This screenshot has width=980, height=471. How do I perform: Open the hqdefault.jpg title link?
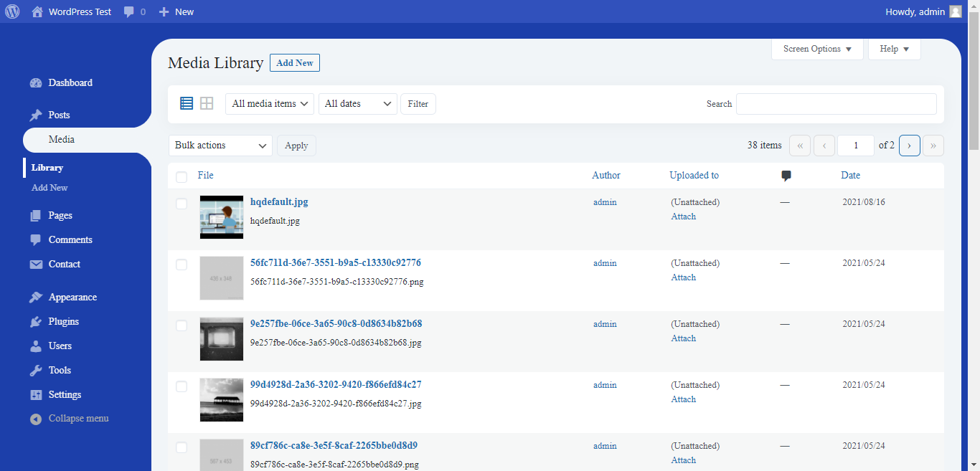tap(279, 202)
